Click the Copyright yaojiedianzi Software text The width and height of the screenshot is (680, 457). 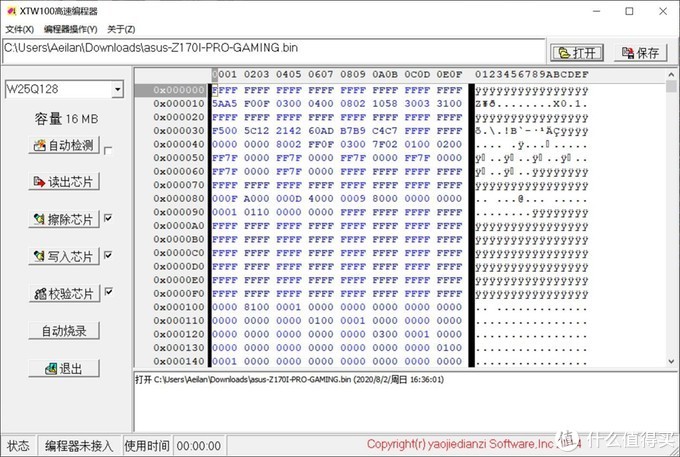point(461,444)
